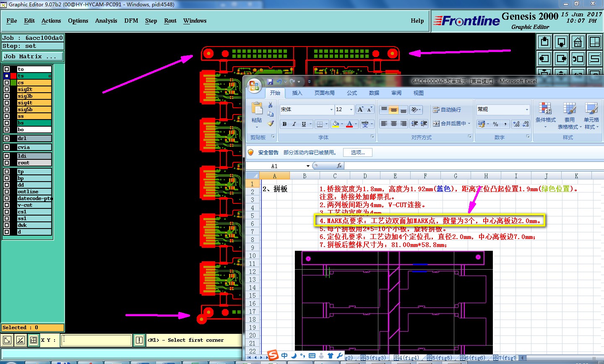This screenshot has width=604, height=364.
Task: Toggle visibility checkbox of layer outline
Action: click(7, 192)
